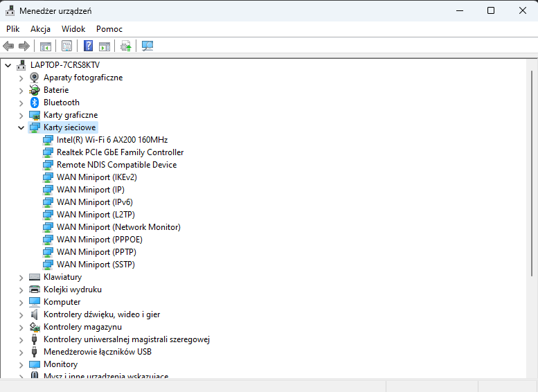
Task: Click the Klawiatury keyboard icon
Action: point(35,277)
